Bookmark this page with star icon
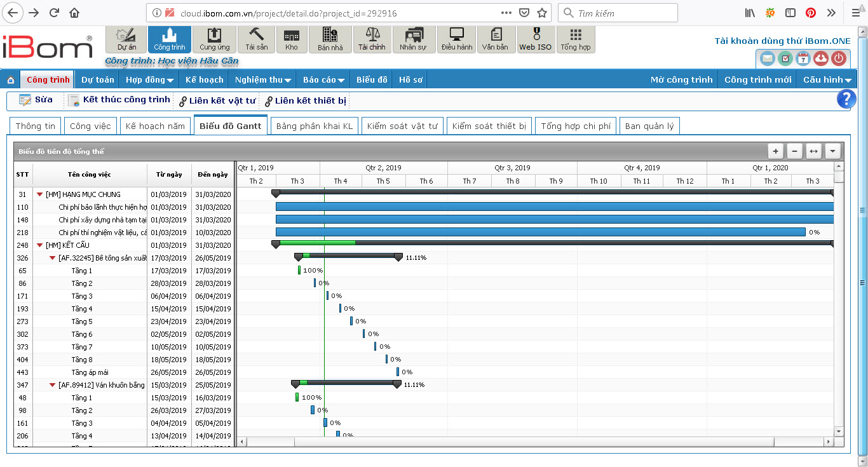The width and height of the screenshot is (868, 467). (x=542, y=13)
